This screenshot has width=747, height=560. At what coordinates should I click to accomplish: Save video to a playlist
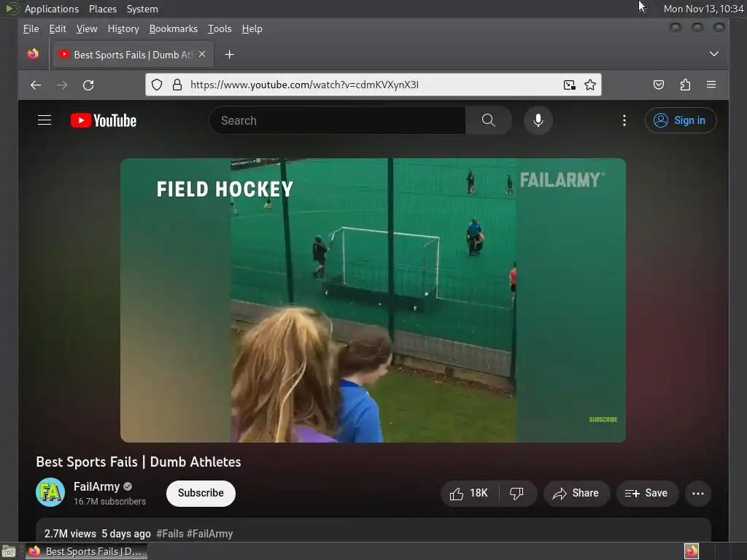coord(647,494)
